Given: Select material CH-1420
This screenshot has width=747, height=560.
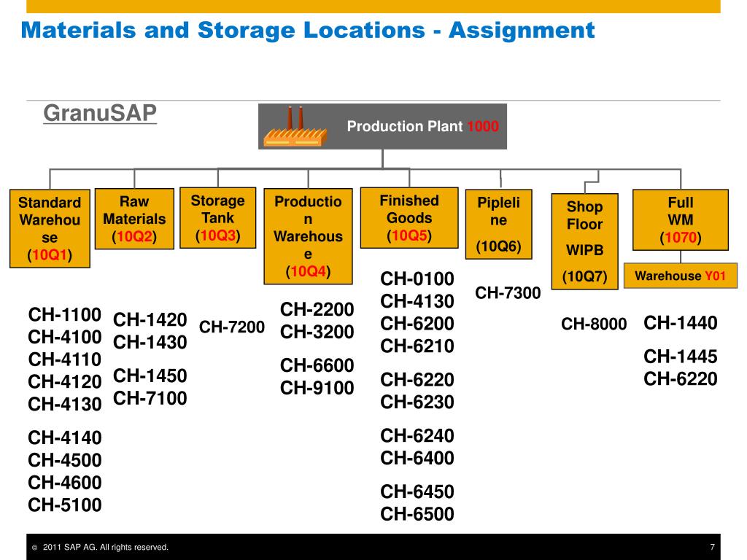Looking at the screenshot, I should tap(150, 319).
